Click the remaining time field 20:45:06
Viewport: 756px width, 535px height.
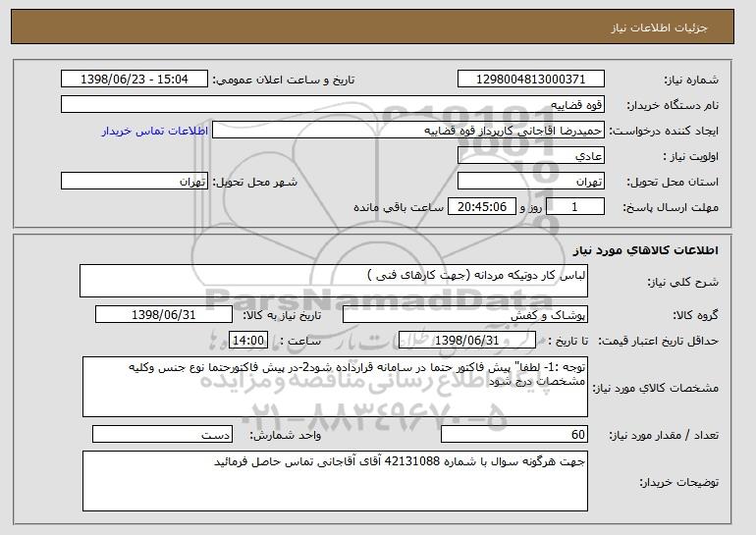482,207
